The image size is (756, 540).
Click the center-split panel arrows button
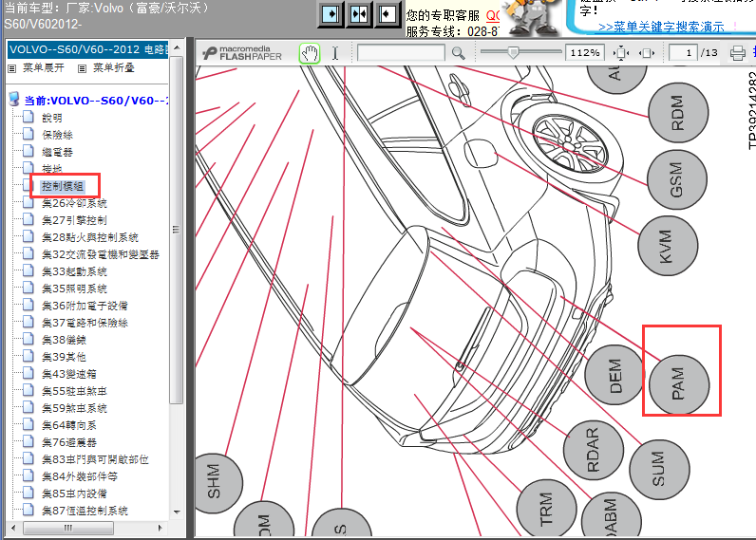point(359,14)
